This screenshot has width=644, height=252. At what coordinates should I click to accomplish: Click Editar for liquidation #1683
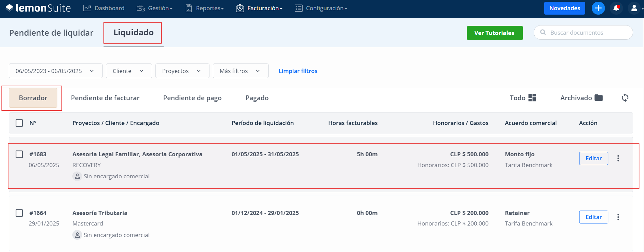point(593,158)
